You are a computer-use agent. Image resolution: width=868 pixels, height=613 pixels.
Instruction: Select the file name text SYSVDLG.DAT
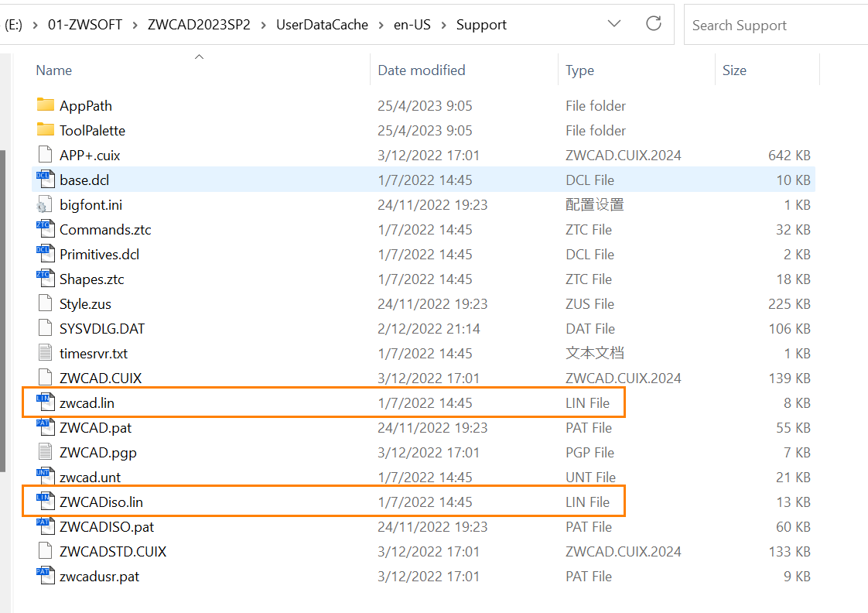pyautogui.click(x=102, y=329)
